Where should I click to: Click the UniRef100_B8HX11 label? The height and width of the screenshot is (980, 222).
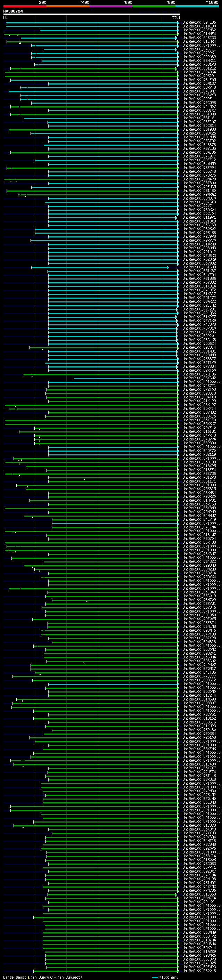click(x=199, y=60)
